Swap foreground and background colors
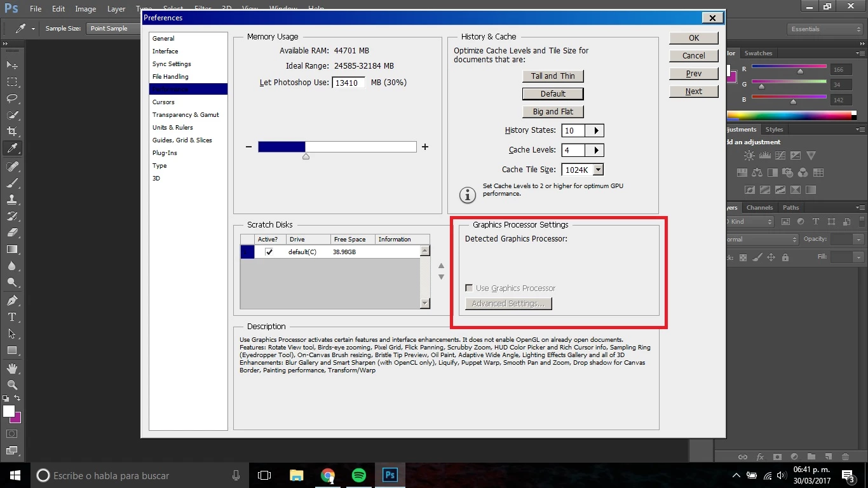 (17, 398)
